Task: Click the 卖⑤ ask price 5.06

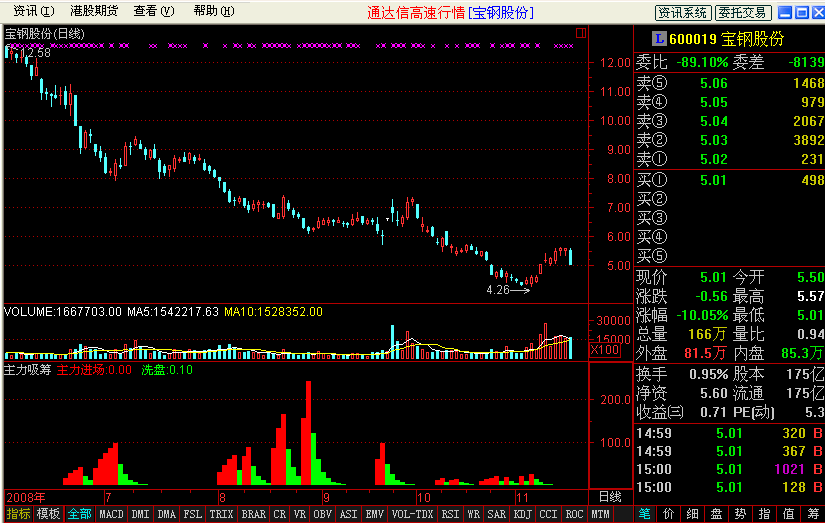Action: [x=713, y=83]
